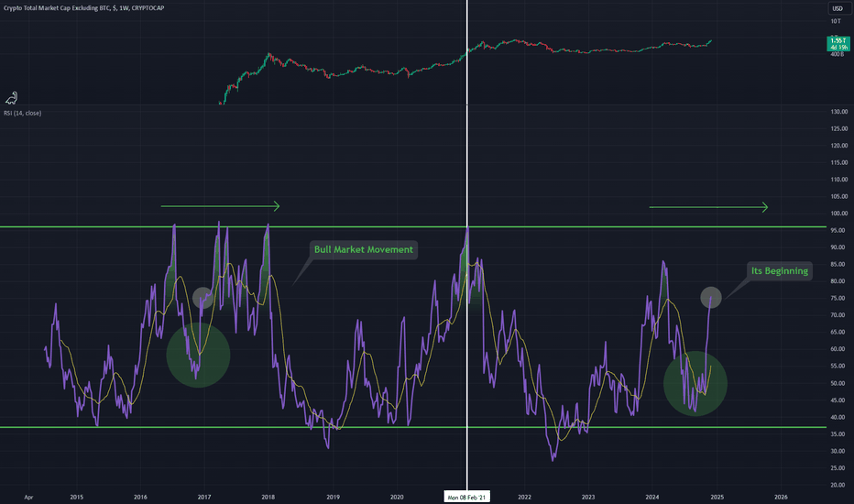Viewport: 854px width, 504px height.
Task: Open the USD currency selector
Action: pos(838,8)
